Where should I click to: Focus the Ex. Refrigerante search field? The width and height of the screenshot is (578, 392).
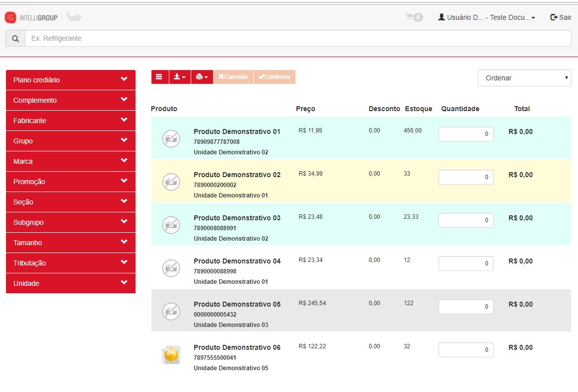click(298, 38)
